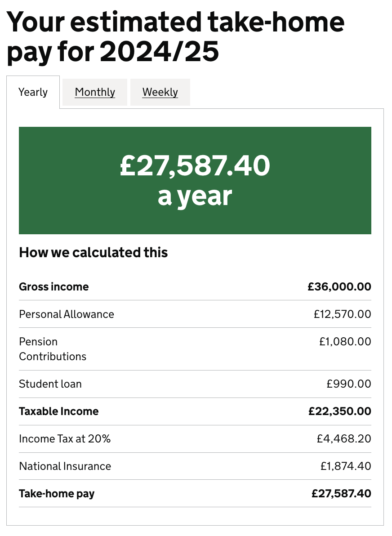Select the Yearly tab
This screenshot has width=392, height=536.
[x=33, y=92]
